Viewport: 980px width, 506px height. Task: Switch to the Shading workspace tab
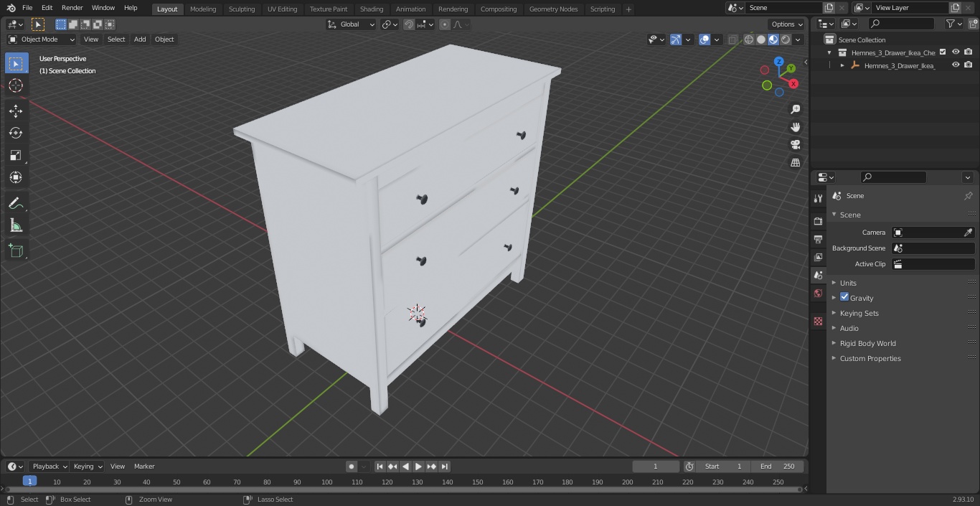coord(372,9)
